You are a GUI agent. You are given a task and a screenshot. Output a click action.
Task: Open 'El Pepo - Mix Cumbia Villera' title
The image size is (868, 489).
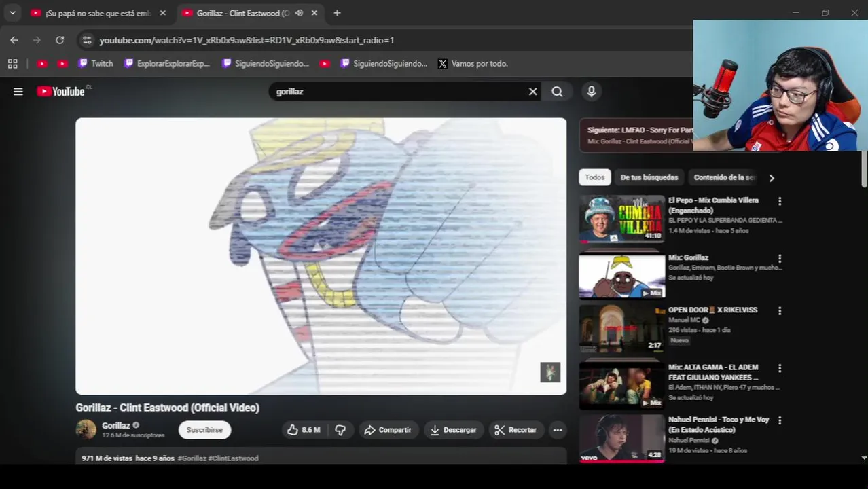click(x=713, y=205)
